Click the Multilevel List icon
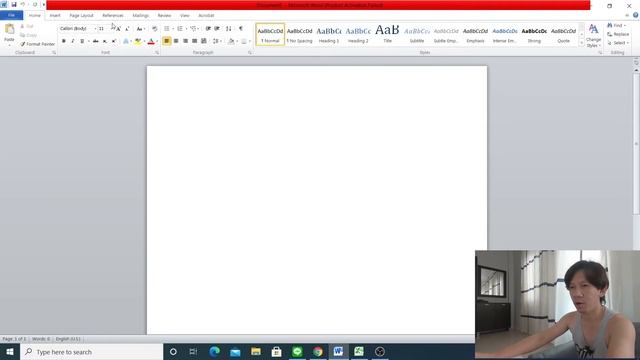Screen dimensions: 640x360 point(193,29)
